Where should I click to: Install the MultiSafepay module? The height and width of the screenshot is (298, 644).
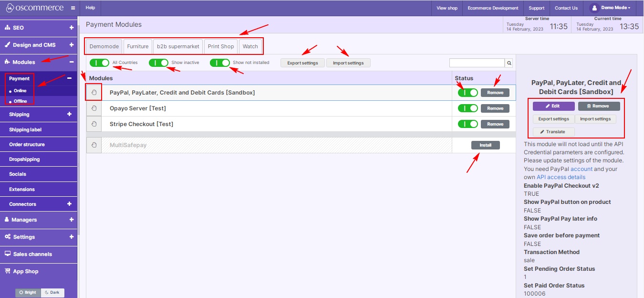click(486, 145)
